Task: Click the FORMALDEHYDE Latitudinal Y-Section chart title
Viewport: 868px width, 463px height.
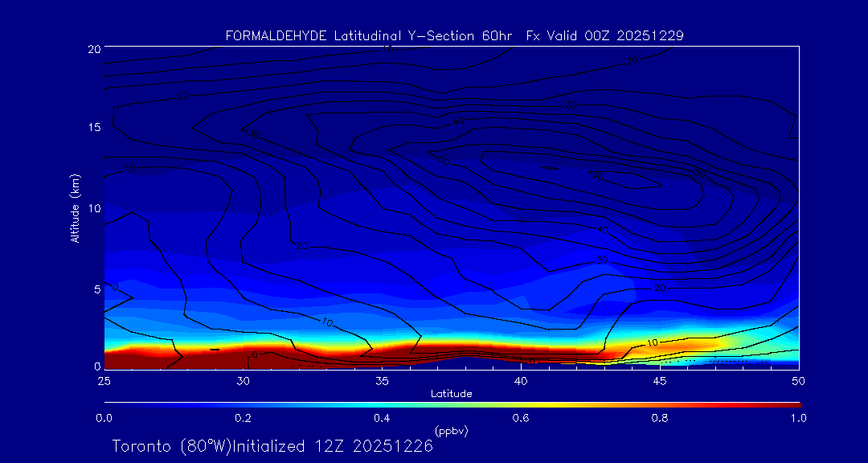Action: (454, 36)
